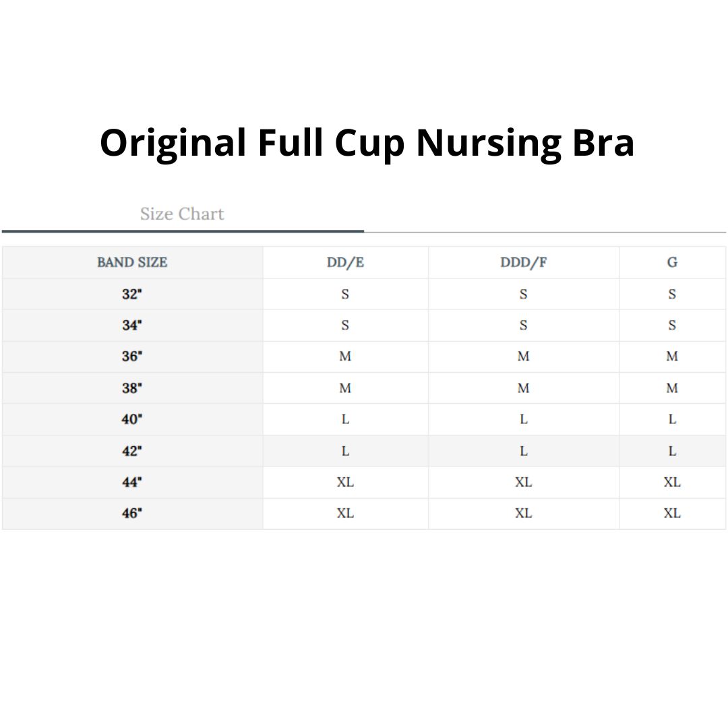Click the 36" band size row label
The height and width of the screenshot is (728, 728).
pos(132,357)
